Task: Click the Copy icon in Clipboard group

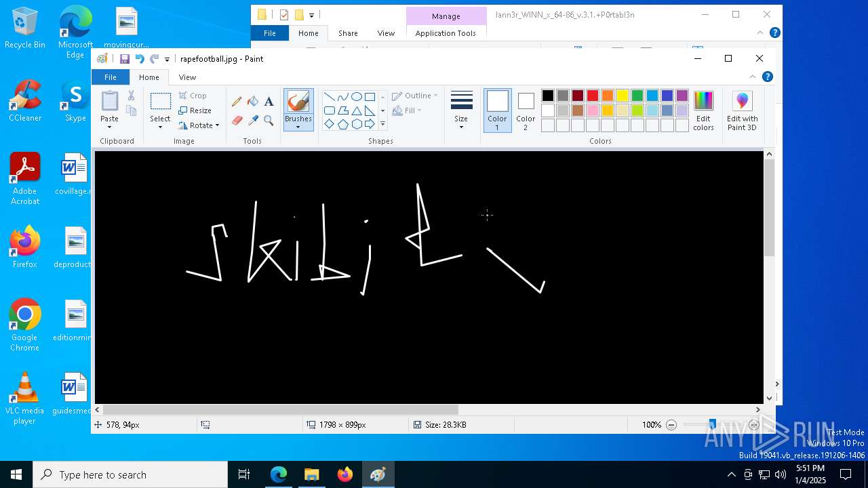Action: (131, 110)
